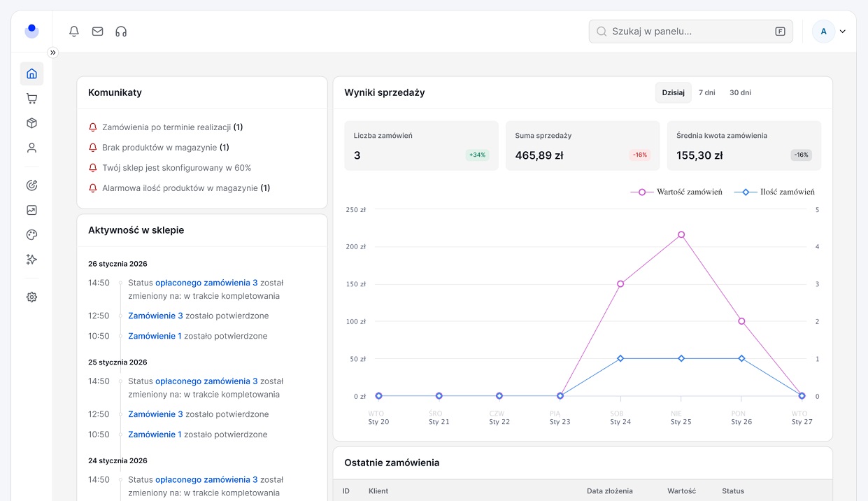Select the 'Dzisiaj' sales period tab
Screen dimensions: 868x501
coord(674,92)
